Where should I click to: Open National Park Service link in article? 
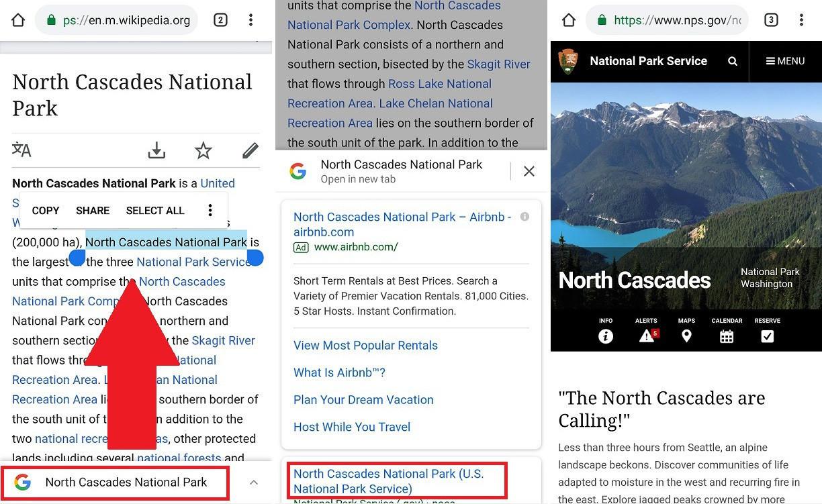tap(193, 262)
